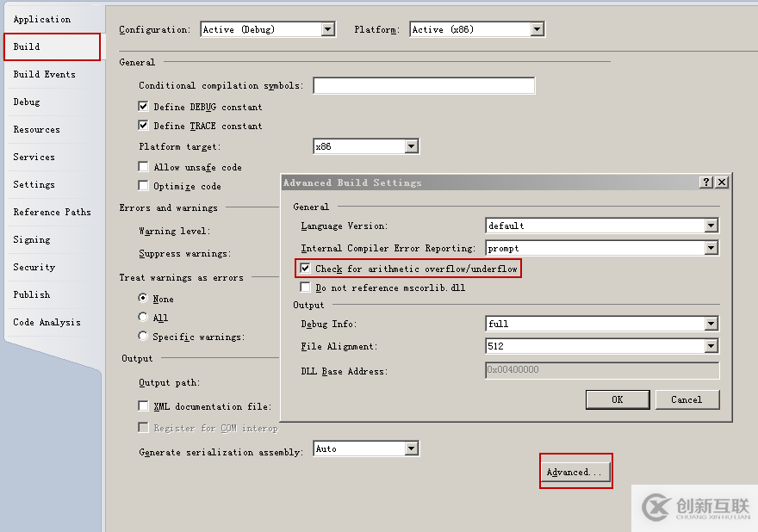Select the Reference Paths tab

(x=53, y=212)
